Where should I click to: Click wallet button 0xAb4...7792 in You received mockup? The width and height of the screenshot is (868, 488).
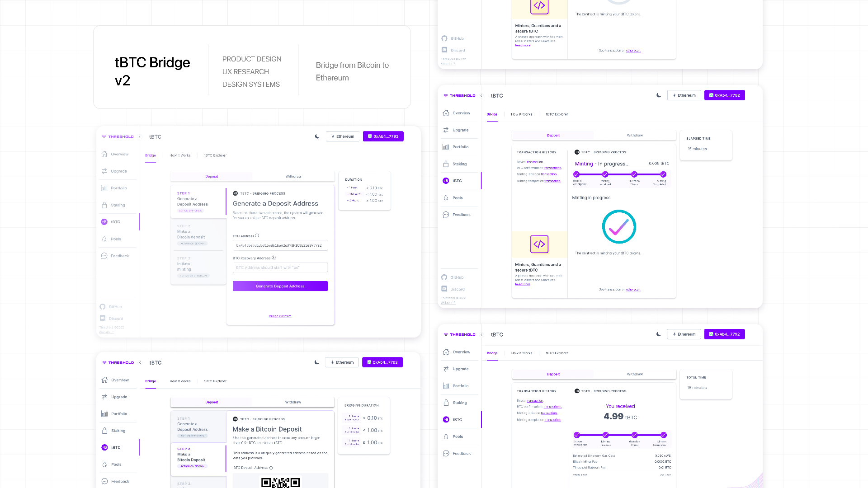point(725,334)
